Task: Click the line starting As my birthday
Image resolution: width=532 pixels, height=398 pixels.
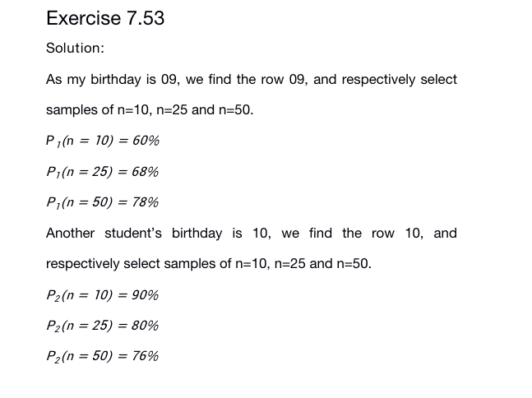Action: (251, 80)
